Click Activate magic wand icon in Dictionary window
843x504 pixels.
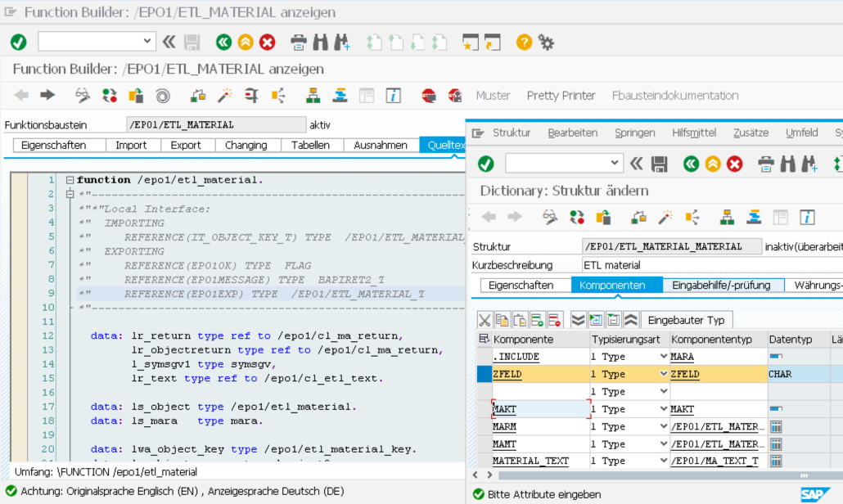point(665,217)
